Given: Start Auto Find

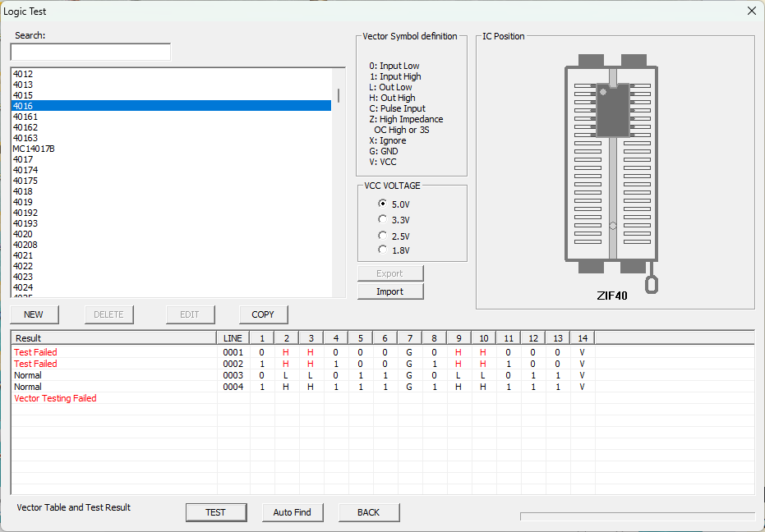Looking at the screenshot, I should 292,512.
